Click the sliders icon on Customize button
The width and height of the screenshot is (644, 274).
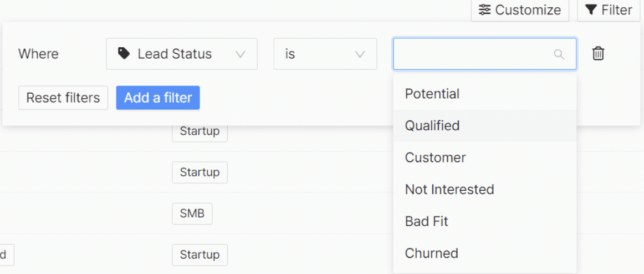point(485,10)
